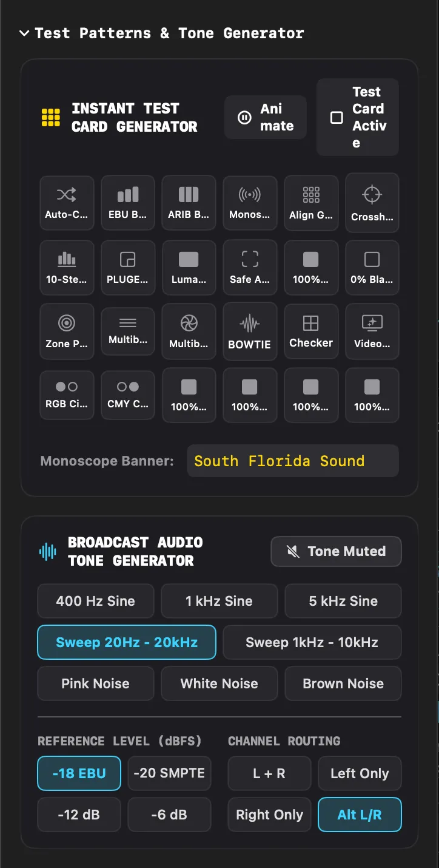
Task: Select White Noise
Action: (x=219, y=683)
